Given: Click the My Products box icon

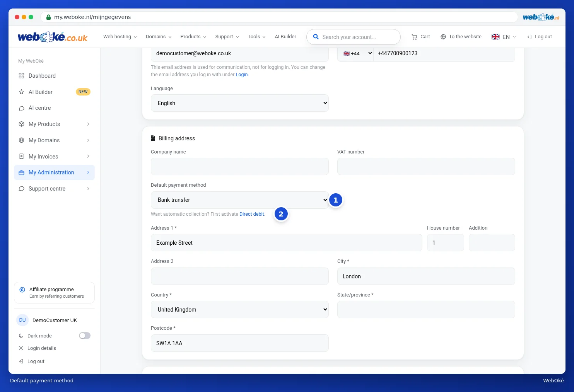Looking at the screenshot, I should [x=22, y=124].
